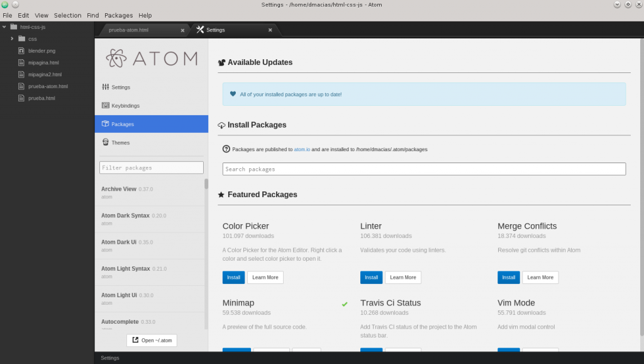Follow the atom.io link
The image size is (644, 364).
[x=302, y=150]
